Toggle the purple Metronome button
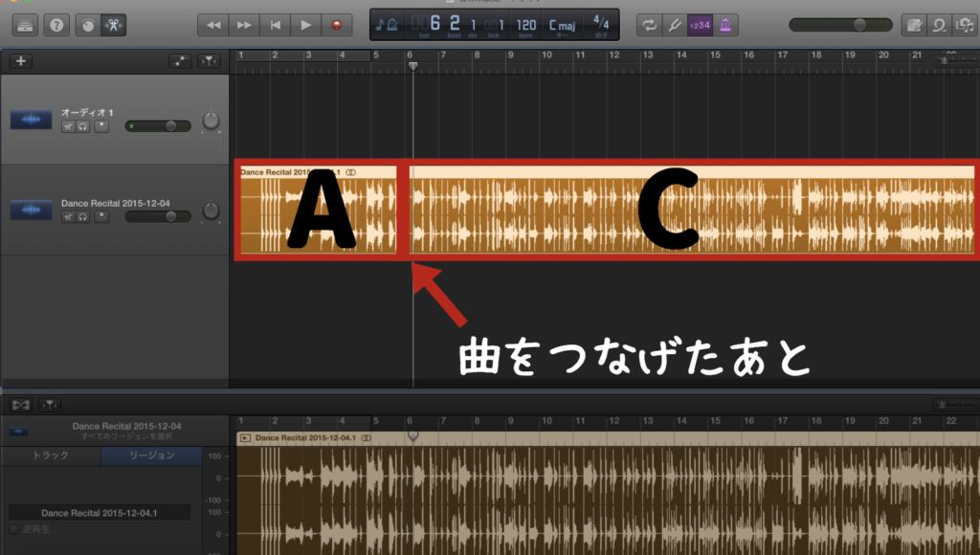This screenshot has height=555, width=980. click(725, 25)
